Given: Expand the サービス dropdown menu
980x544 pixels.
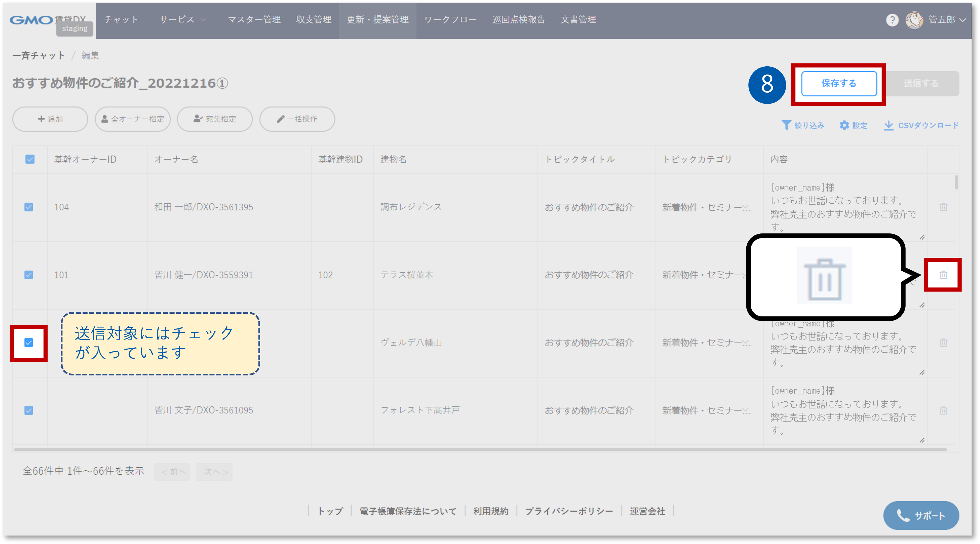Looking at the screenshot, I should 183,20.
